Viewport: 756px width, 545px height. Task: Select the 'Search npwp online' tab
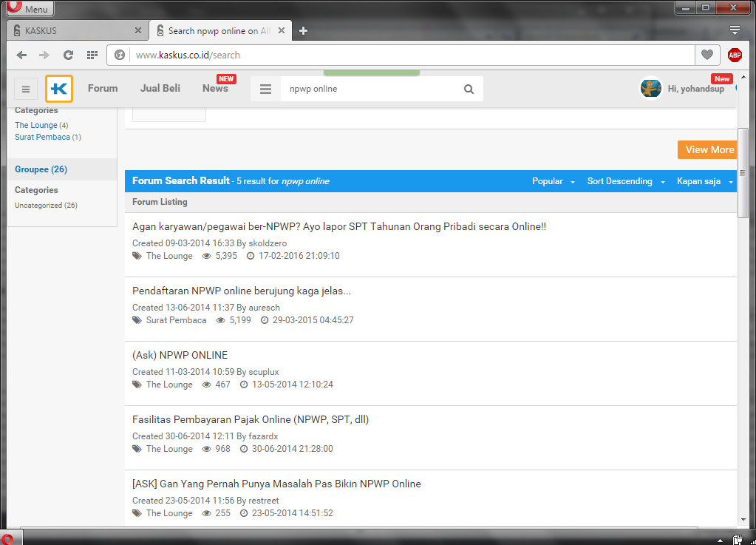[219, 31]
